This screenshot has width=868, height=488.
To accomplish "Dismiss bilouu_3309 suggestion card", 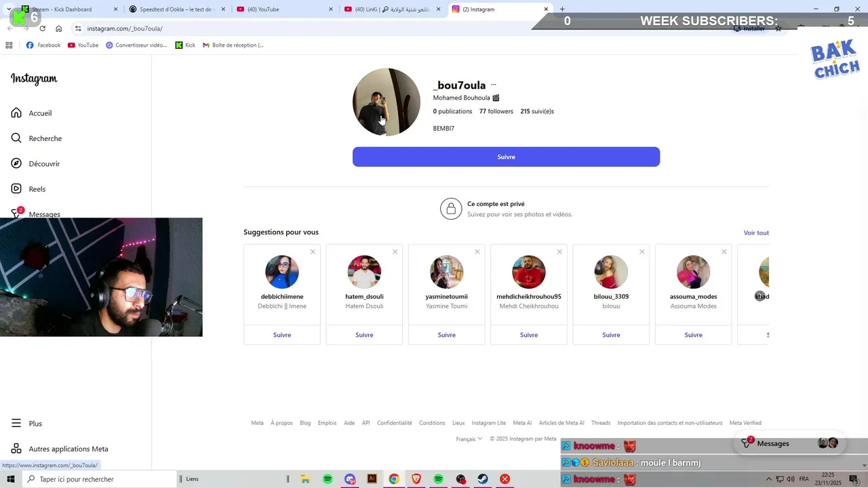I will (x=642, y=251).
